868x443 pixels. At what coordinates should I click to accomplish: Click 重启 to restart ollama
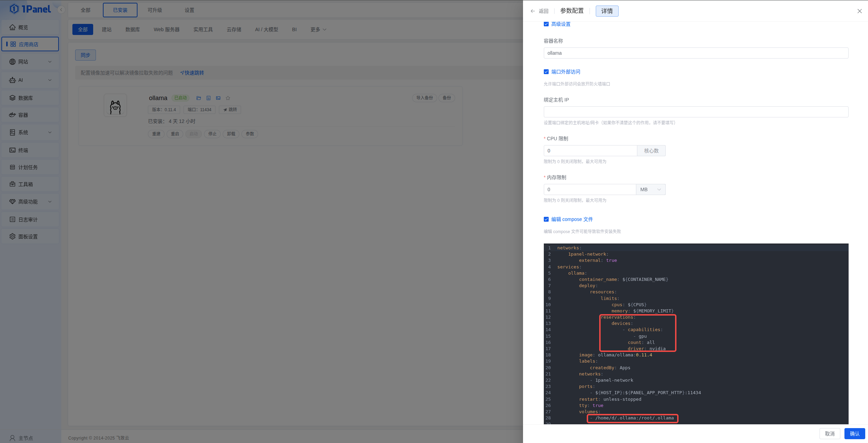point(175,134)
